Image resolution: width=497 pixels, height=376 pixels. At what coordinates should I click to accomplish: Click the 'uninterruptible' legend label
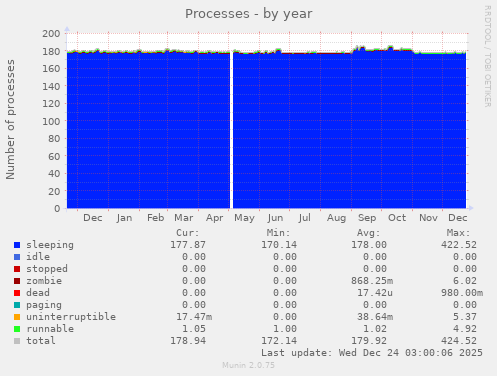[x=71, y=317]
